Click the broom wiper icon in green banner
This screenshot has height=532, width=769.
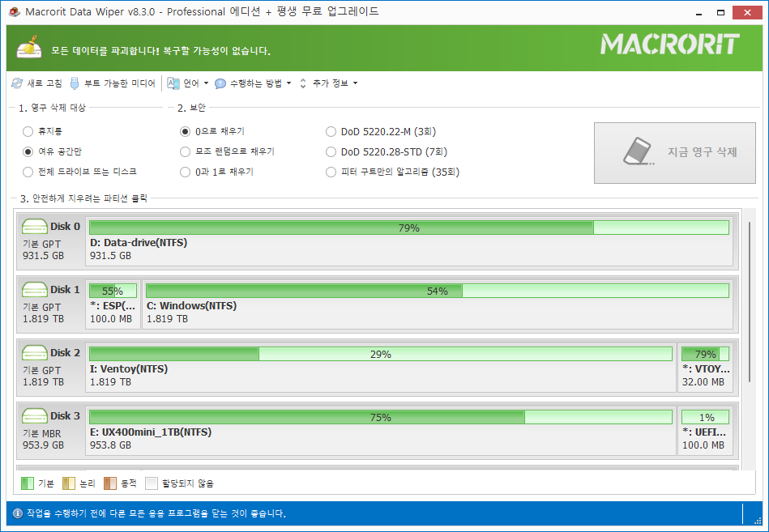pos(29,47)
